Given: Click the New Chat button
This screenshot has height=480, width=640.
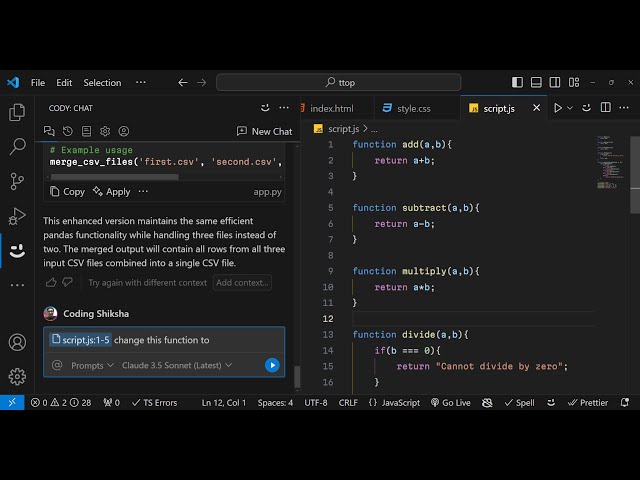Looking at the screenshot, I should tap(264, 131).
